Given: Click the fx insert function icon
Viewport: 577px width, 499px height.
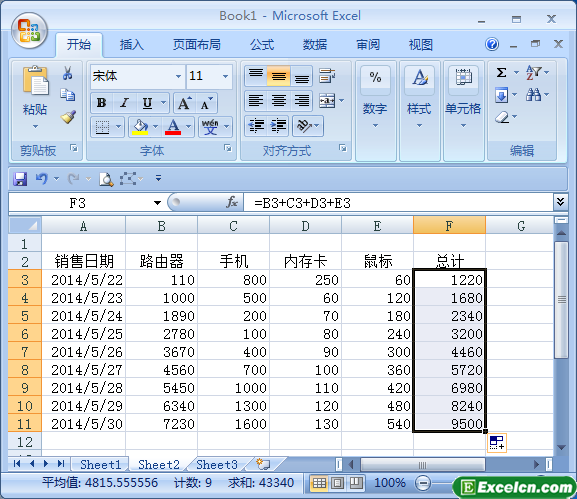Looking at the screenshot, I should click(x=232, y=202).
